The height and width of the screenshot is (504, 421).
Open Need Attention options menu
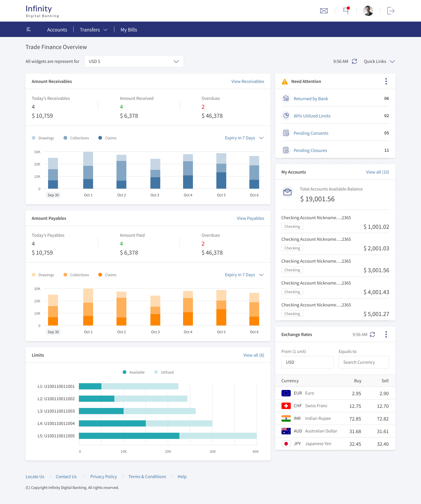tap(386, 81)
